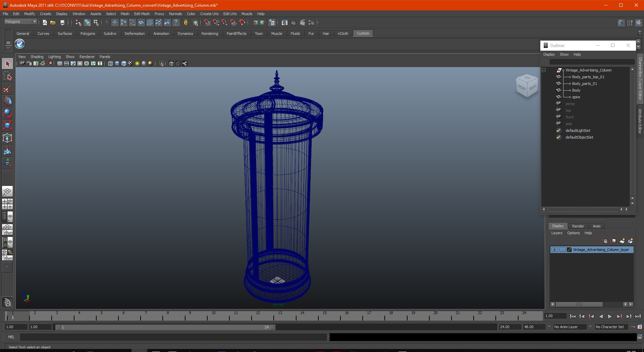Open the No Anim Layer dropdown arrow
This screenshot has height=352, width=644.
[x=549, y=326]
